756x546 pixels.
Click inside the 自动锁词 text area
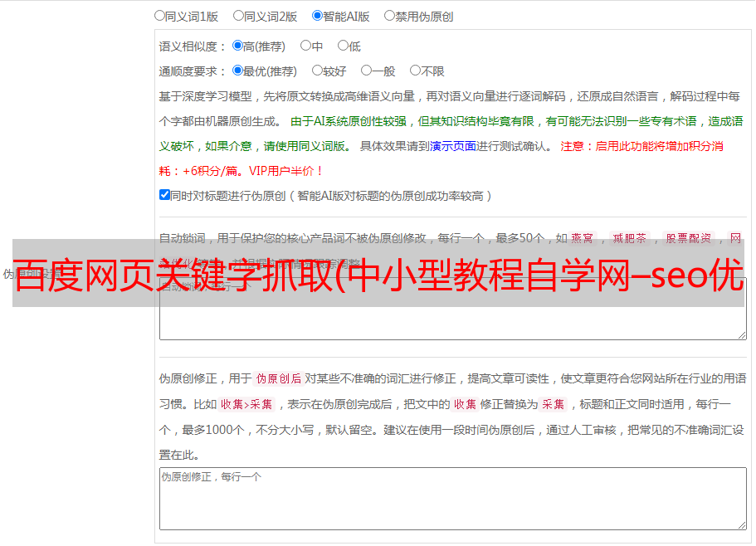tap(453, 309)
